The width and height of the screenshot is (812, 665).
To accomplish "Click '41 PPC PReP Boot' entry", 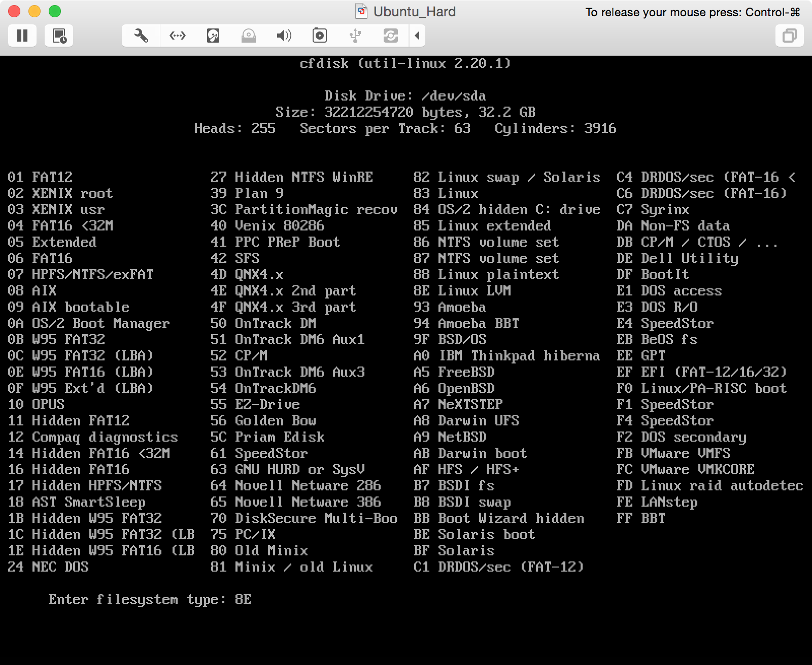I will click(x=276, y=242).
